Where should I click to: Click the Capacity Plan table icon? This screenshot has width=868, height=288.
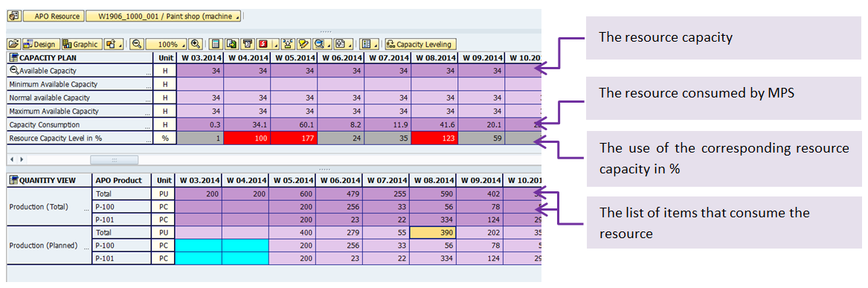click(x=14, y=57)
